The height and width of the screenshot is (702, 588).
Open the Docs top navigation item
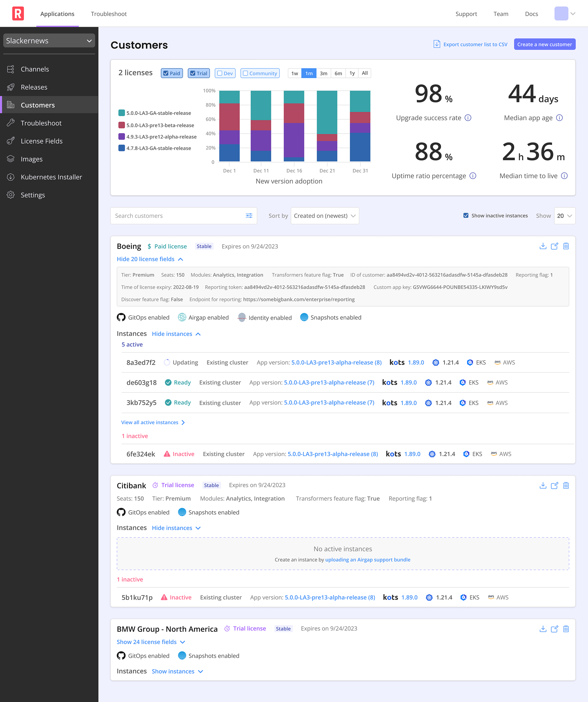tap(532, 14)
